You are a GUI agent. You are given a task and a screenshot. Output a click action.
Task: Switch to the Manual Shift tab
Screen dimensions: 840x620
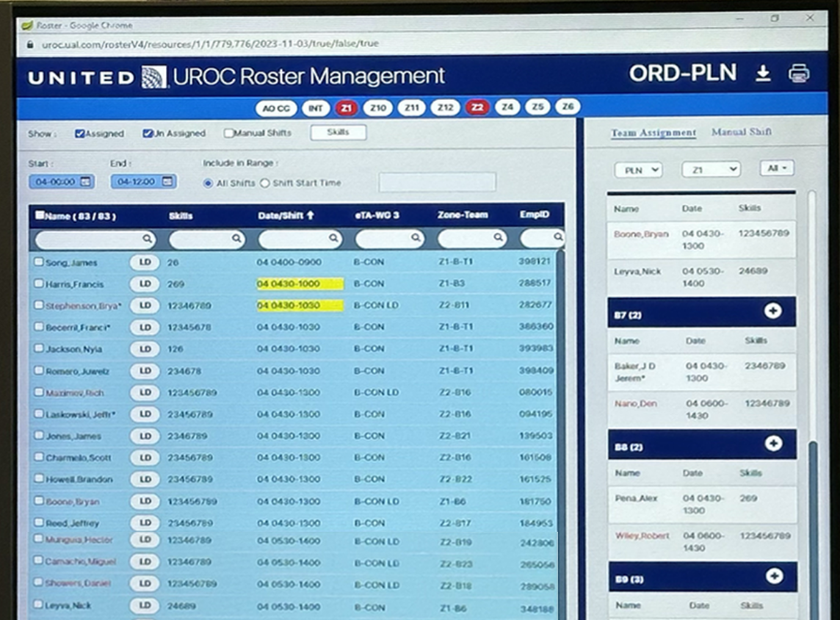point(742,131)
